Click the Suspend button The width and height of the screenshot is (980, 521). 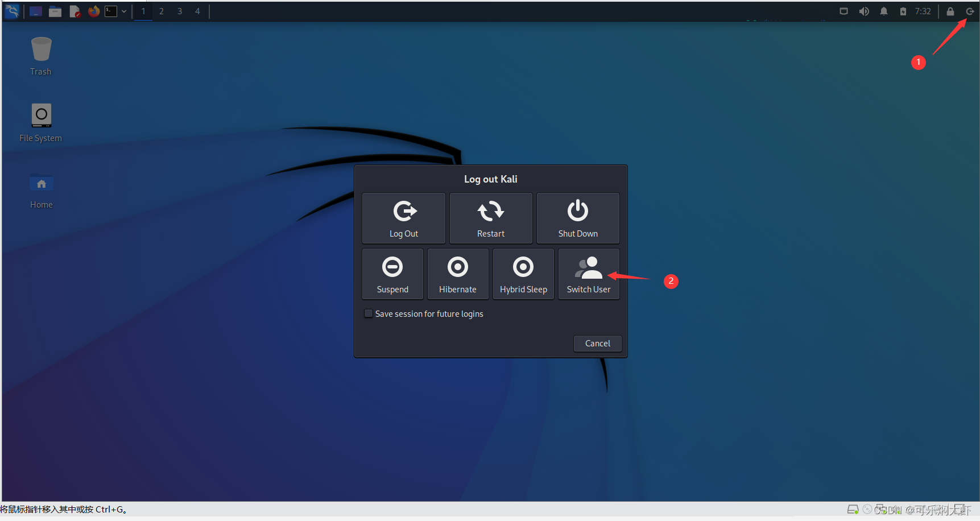click(392, 274)
